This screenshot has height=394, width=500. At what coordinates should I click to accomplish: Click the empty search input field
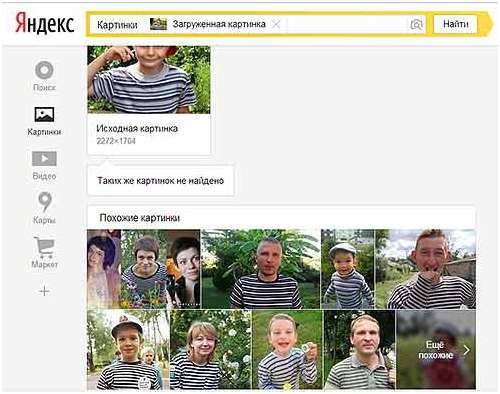(347, 24)
